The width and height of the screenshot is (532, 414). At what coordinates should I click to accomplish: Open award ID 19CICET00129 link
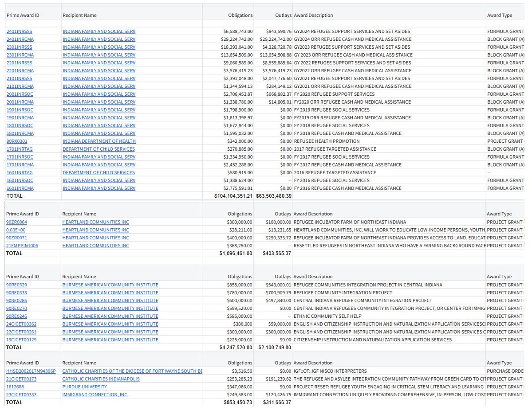(21, 340)
